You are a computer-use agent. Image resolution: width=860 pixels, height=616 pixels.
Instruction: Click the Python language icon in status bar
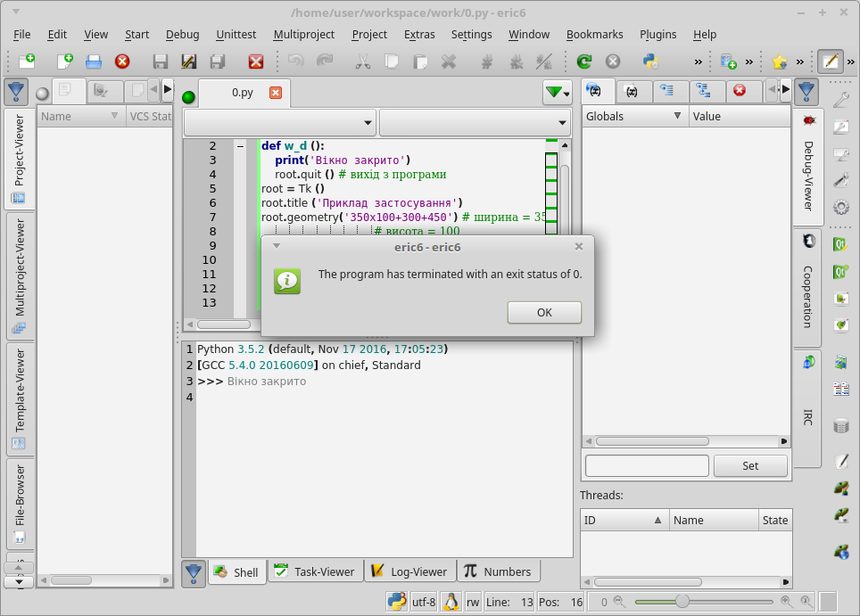pos(397,602)
